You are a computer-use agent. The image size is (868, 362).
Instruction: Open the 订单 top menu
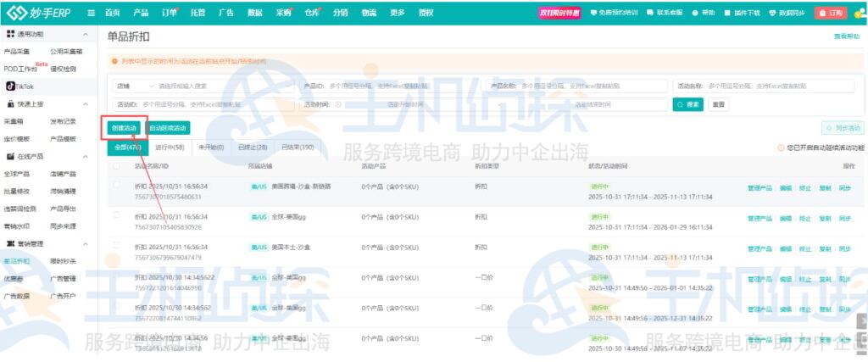click(169, 13)
